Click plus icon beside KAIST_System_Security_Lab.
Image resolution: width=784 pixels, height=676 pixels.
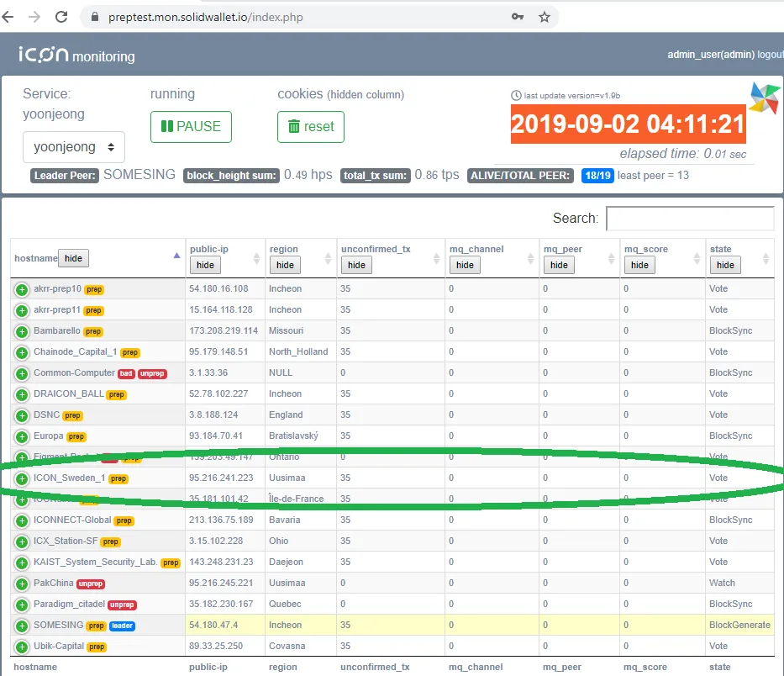[22, 563]
